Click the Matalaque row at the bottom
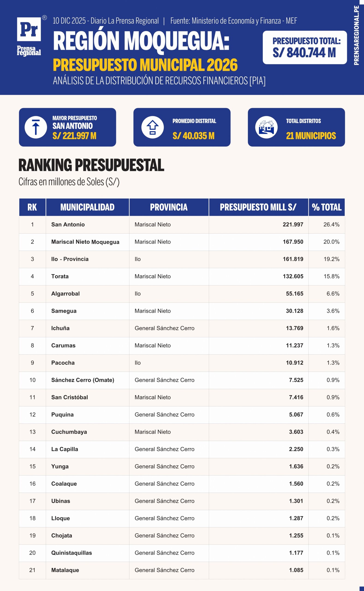 65,570
